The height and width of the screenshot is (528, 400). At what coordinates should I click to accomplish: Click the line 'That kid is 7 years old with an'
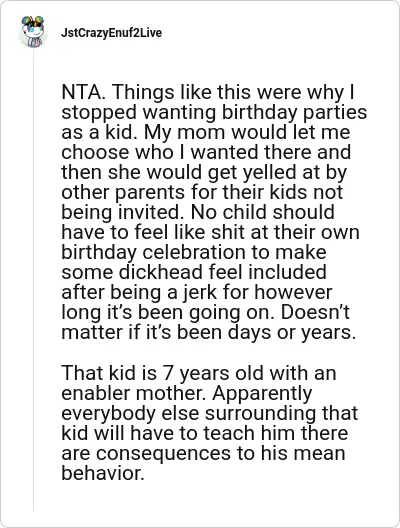pos(199,373)
